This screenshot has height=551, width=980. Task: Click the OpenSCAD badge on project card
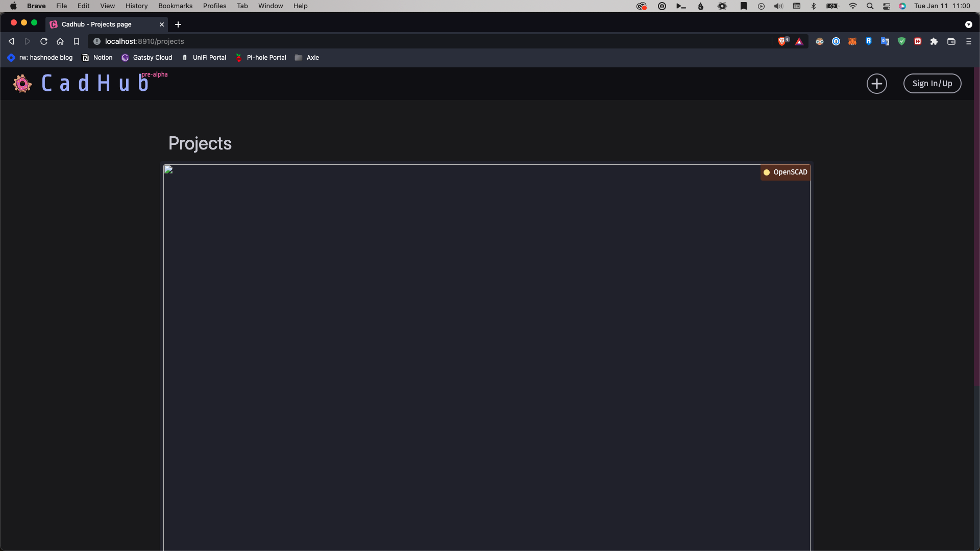click(785, 172)
